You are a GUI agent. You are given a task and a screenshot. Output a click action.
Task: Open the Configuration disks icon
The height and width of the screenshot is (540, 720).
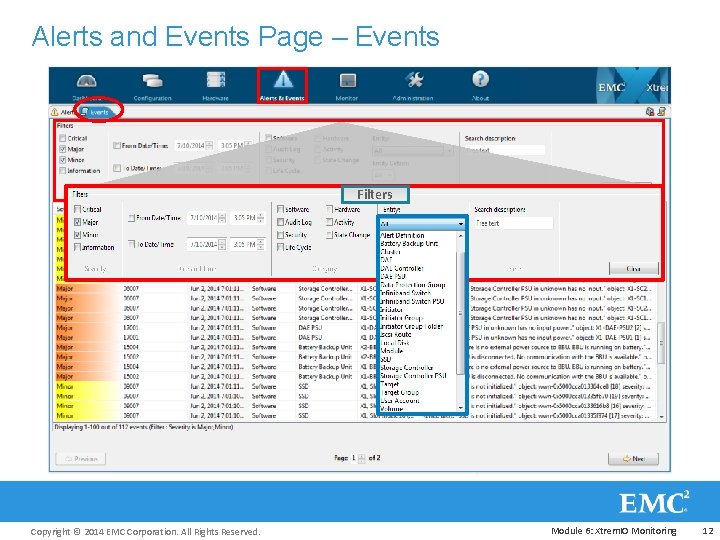point(152,81)
